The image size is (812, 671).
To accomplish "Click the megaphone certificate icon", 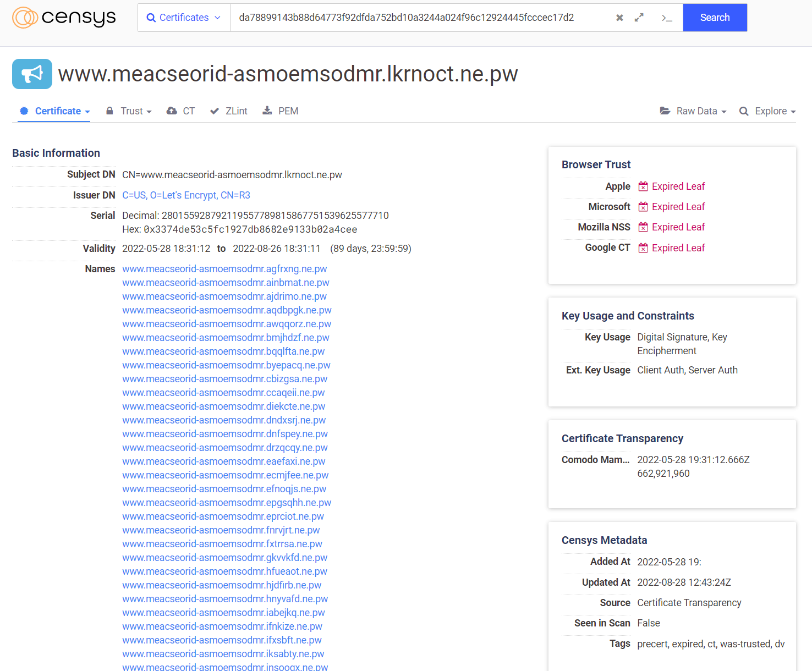I will click(x=32, y=74).
